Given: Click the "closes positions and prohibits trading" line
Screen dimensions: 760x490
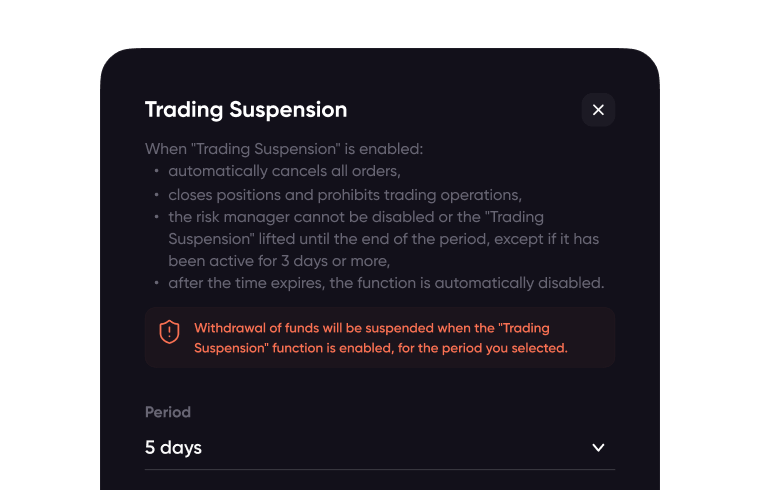Looking at the screenshot, I should coord(344,194).
